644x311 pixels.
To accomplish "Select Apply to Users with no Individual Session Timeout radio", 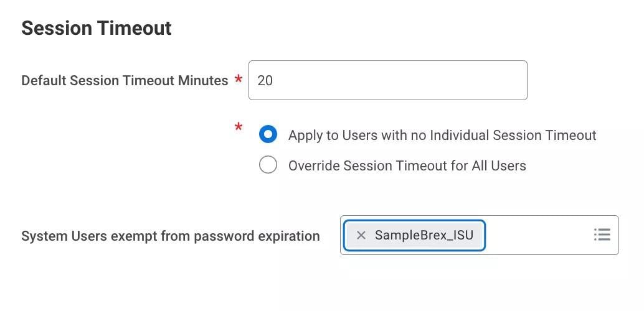I will coord(268,135).
